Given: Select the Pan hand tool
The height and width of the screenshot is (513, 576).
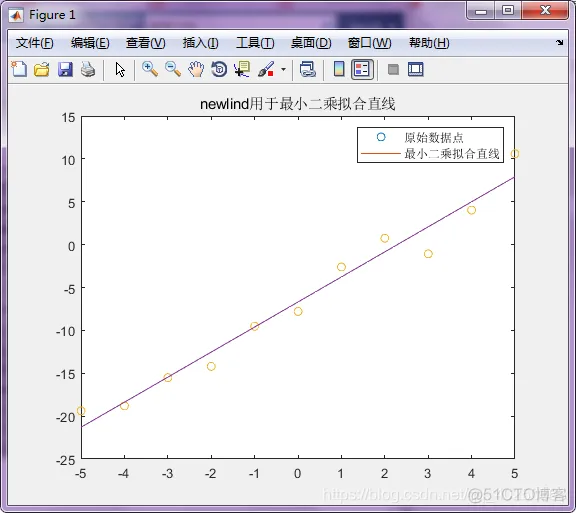Looking at the screenshot, I should pyautogui.click(x=196, y=69).
